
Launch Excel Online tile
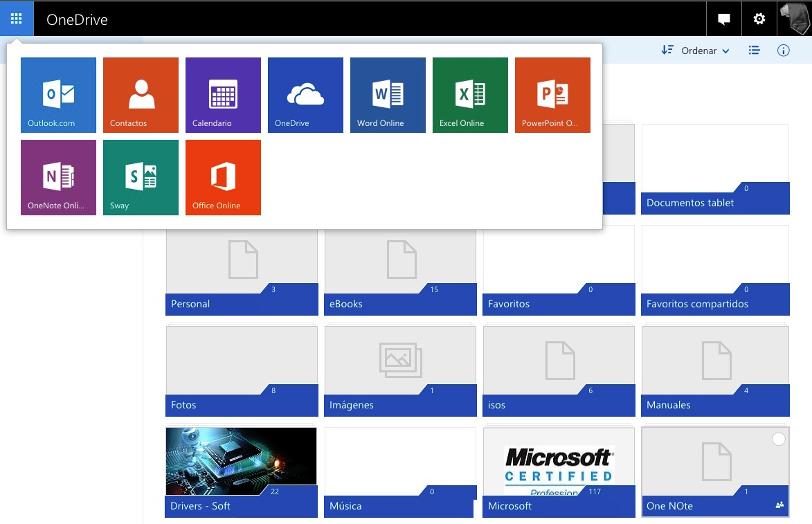point(470,96)
